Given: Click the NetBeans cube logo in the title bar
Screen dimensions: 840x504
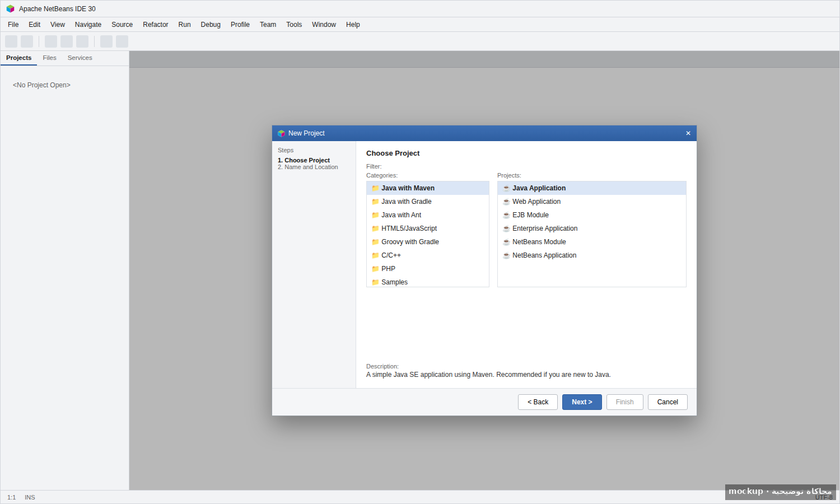Looking at the screenshot, I should point(10,9).
